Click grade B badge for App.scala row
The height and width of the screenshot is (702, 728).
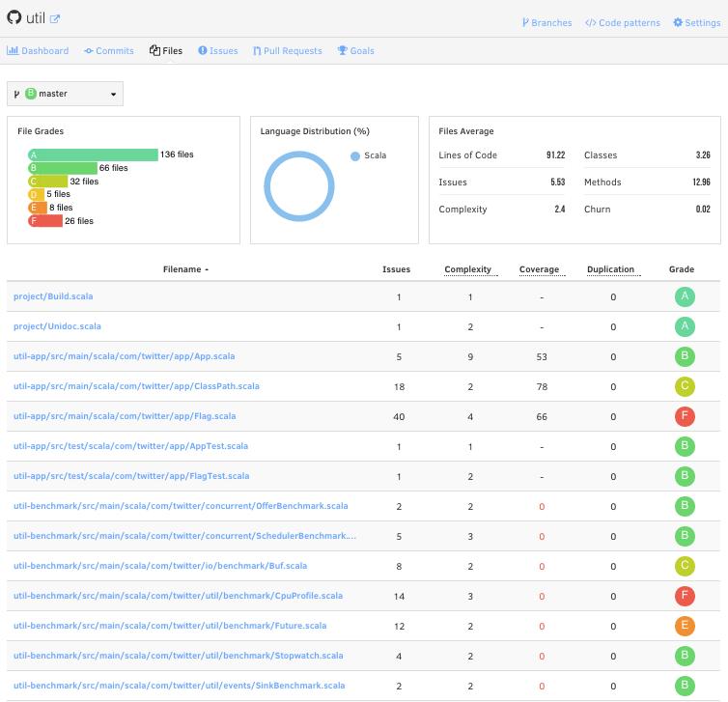(x=685, y=356)
